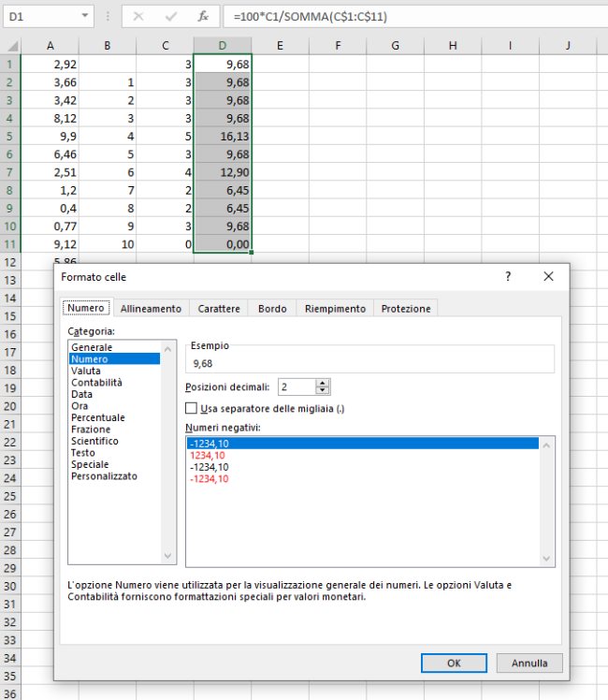Click the Select All corner triangle

point(10,46)
